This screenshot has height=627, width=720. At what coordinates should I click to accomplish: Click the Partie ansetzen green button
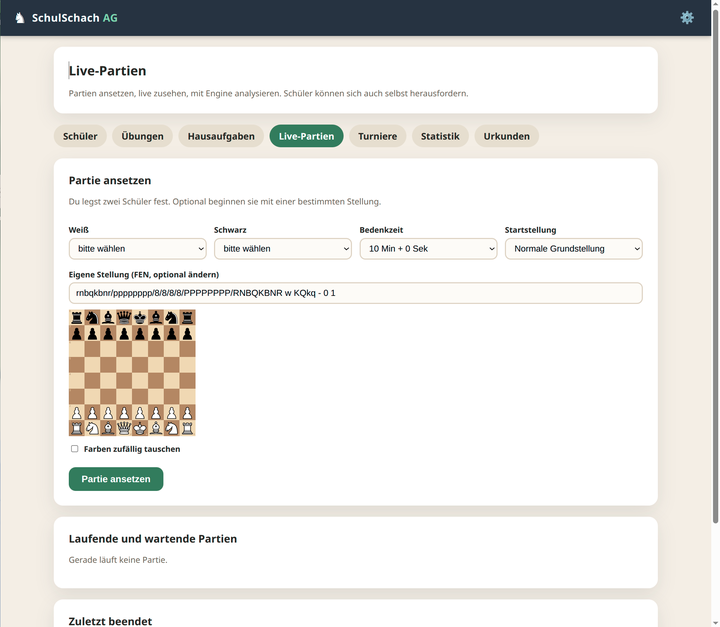pyautogui.click(x=116, y=479)
